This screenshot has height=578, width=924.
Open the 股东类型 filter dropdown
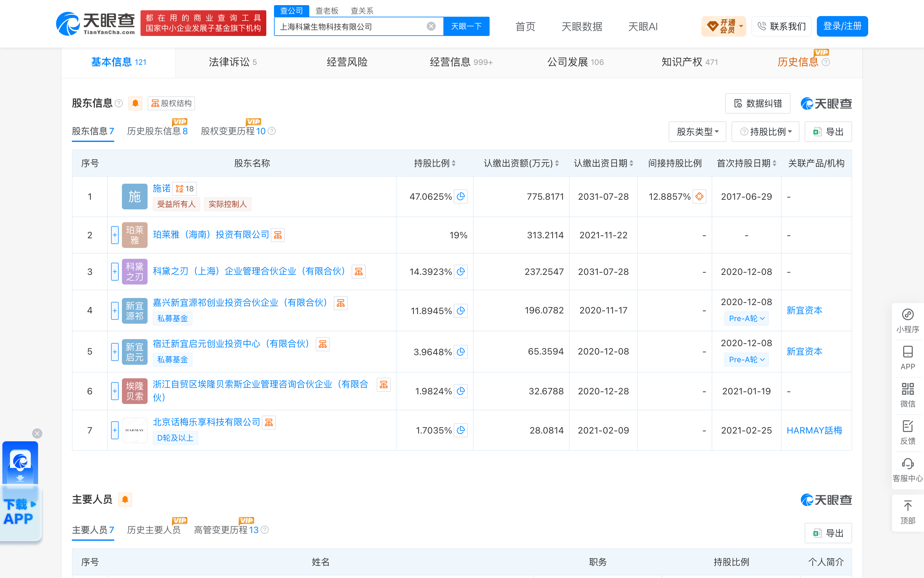pyautogui.click(x=697, y=132)
